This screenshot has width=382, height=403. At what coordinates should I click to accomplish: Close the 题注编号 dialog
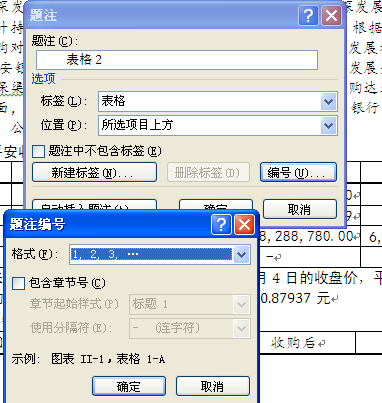(244, 225)
